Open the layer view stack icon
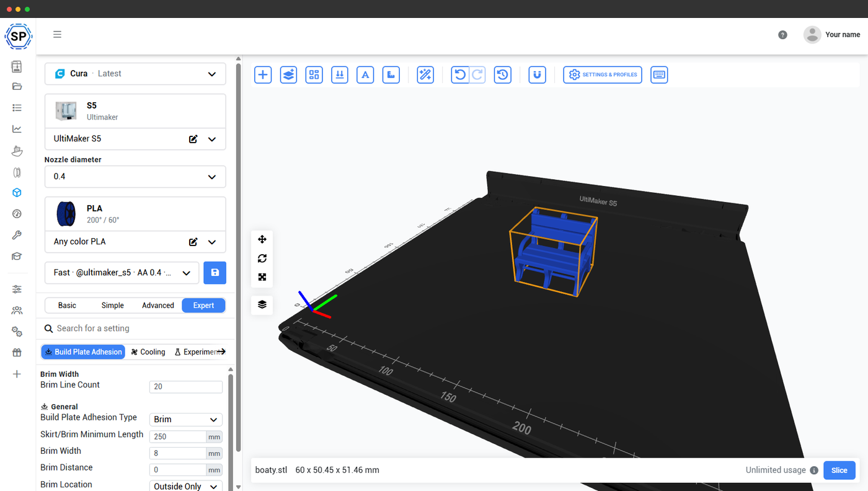868x491 pixels. tap(262, 304)
